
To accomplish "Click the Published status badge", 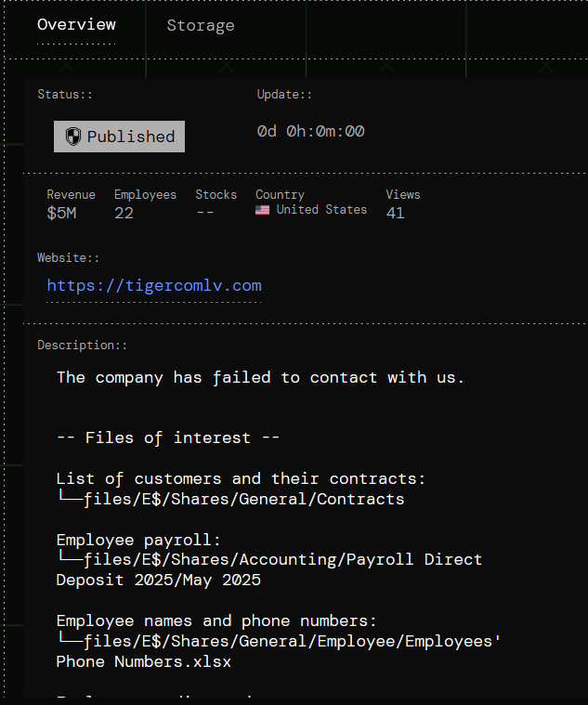I will point(119,137).
